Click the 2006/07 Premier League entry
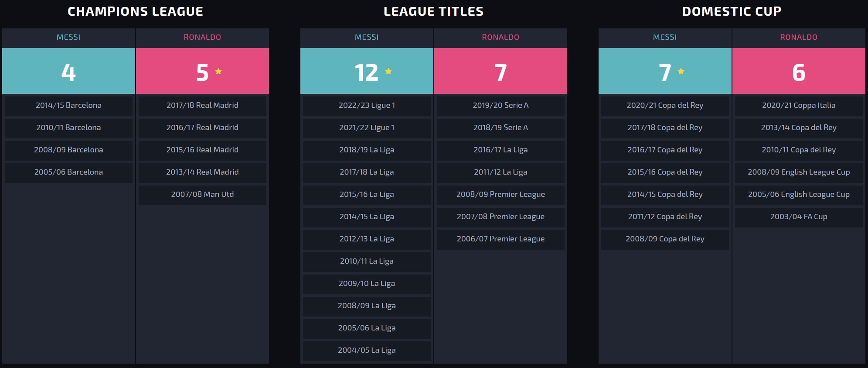 500,239
